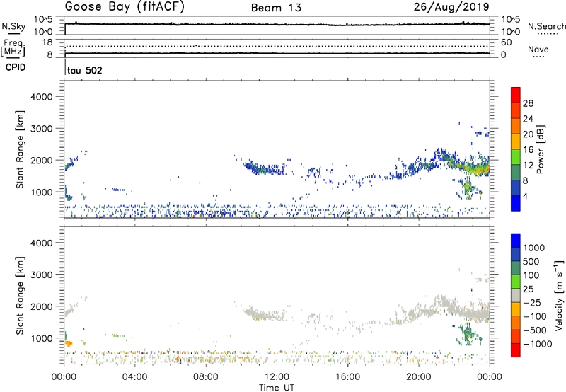The image size is (566, 392).
Task: Click orange velocity patch just after 00:00
Action: tap(69, 344)
